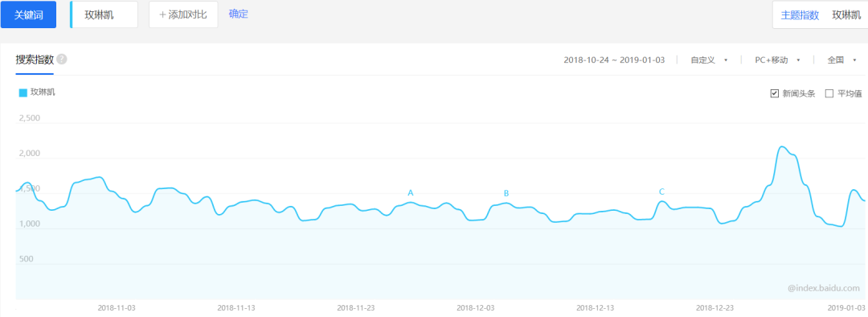The image size is (868, 317).
Task: Open news marker A on the chart
Action: click(411, 193)
